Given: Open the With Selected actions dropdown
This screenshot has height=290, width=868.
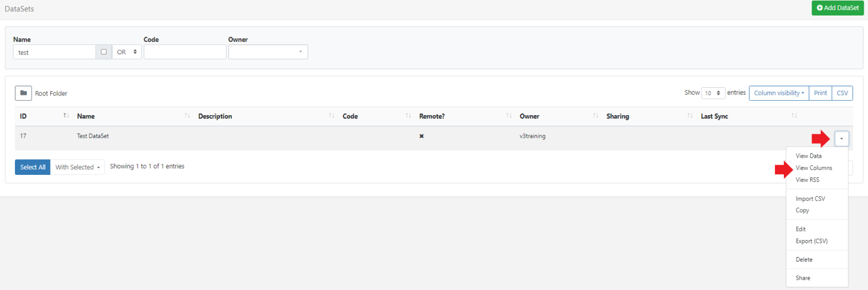Looking at the screenshot, I should click(x=77, y=167).
